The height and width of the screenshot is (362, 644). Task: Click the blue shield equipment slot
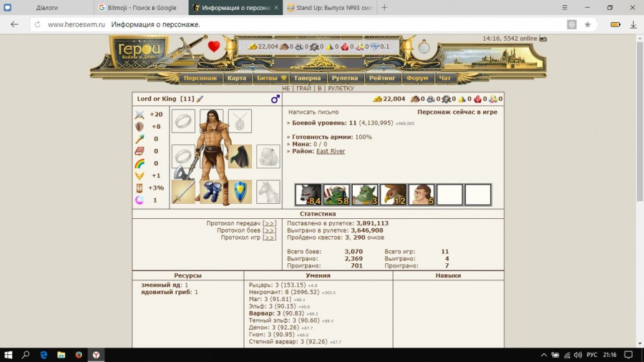(x=240, y=191)
